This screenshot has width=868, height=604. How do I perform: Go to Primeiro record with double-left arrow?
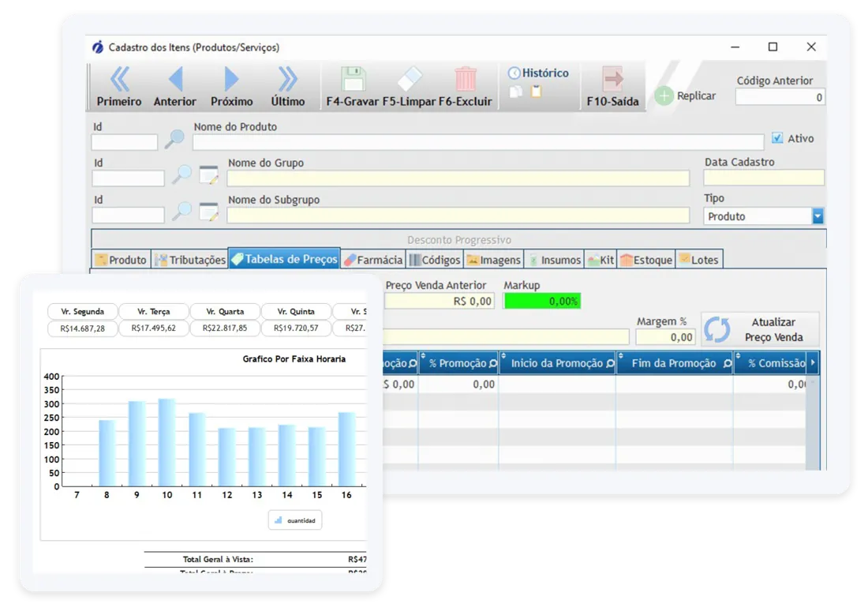click(119, 79)
